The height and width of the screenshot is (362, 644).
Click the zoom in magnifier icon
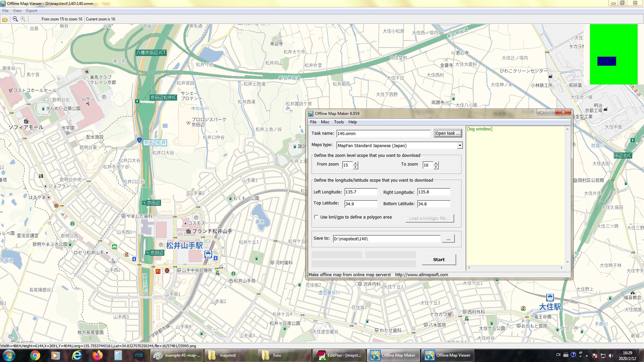pyautogui.click(x=23, y=19)
